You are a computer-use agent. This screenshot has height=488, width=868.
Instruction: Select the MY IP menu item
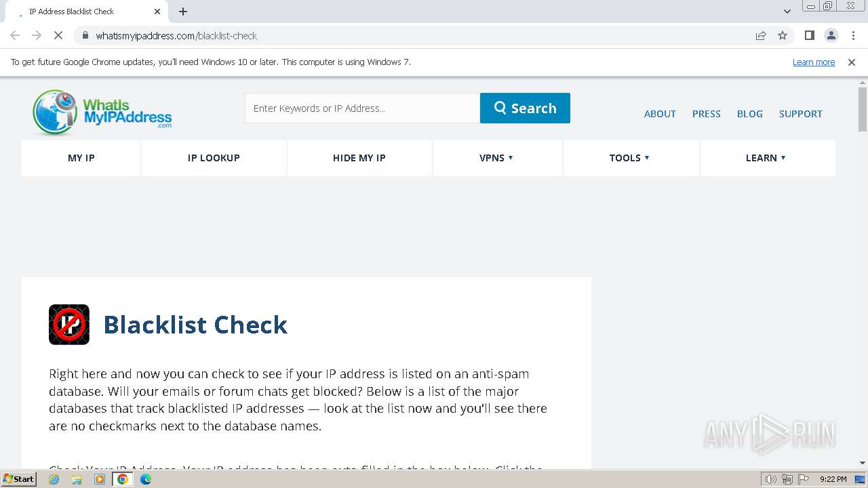pyautogui.click(x=81, y=158)
